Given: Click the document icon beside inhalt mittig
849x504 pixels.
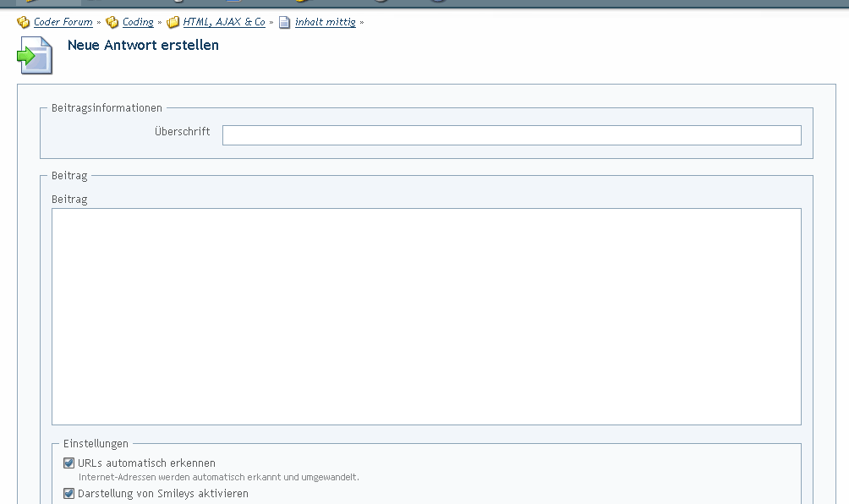Looking at the screenshot, I should point(285,23).
